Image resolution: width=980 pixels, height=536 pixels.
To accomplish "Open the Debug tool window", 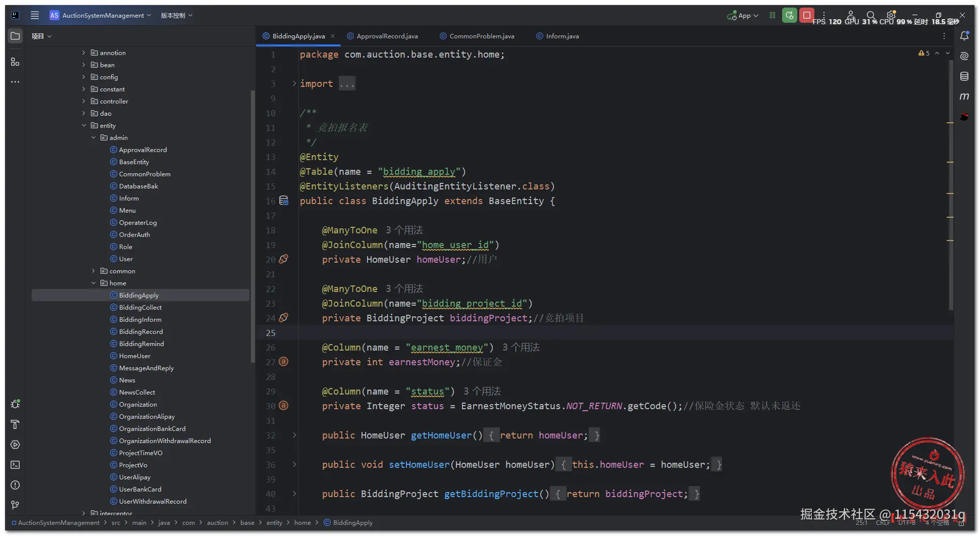I will click(15, 404).
